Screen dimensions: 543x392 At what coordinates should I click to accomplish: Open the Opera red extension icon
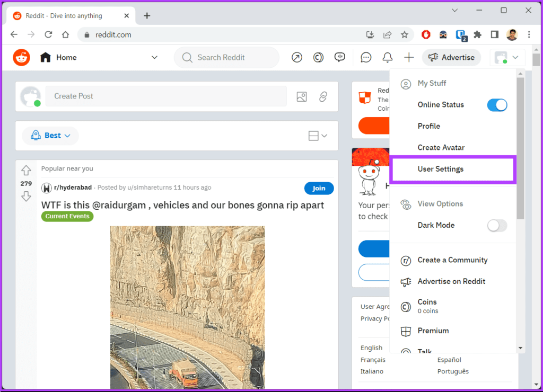tap(426, 34)
